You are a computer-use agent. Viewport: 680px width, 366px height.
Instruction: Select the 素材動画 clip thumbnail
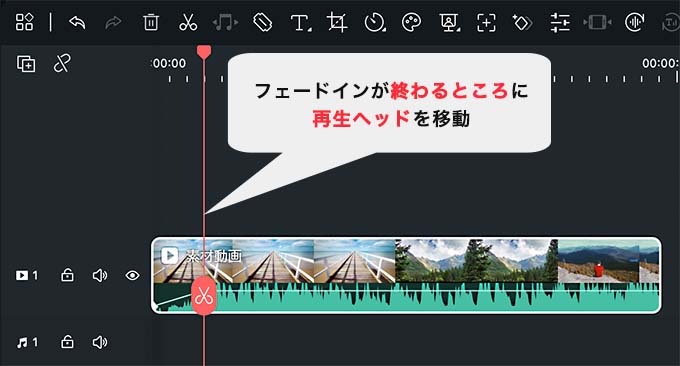pyautogui.click(x=406, y=275)
